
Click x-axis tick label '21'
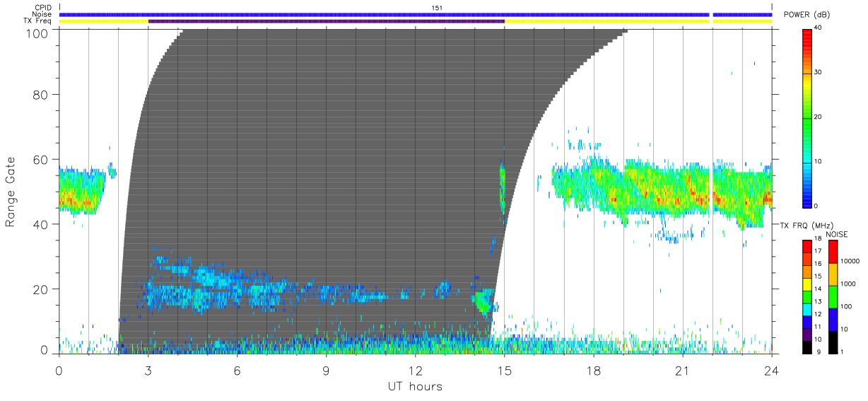[x=683, y=371]
